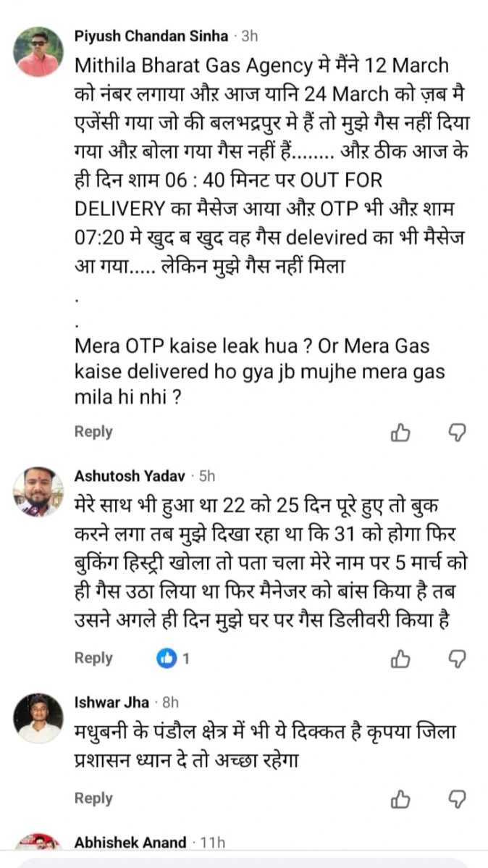Give a thumbs down to Ashutosh Yadav's comment

pos(458,658)
